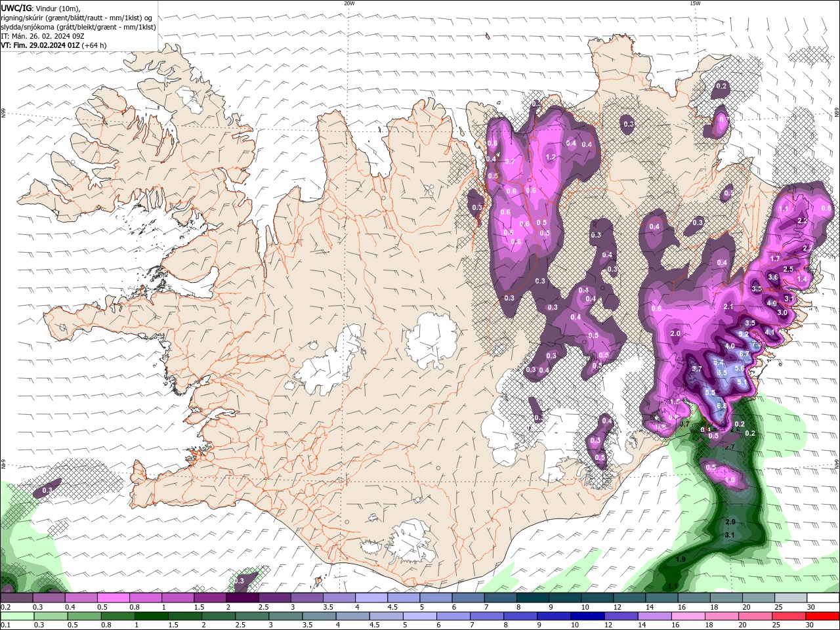Select the darkest green 1 mm rain swatch
This screenshot has width=840, height=630.
[152, 616]
